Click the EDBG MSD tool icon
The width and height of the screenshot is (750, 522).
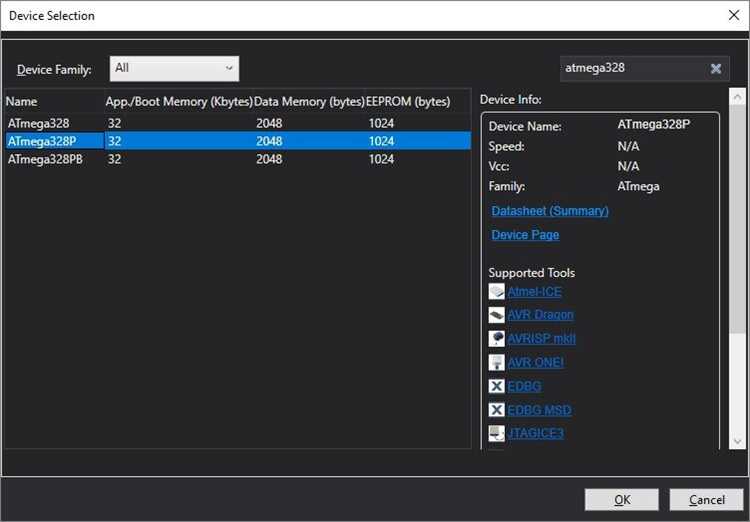pyautogui.click(x=496, y=410)
